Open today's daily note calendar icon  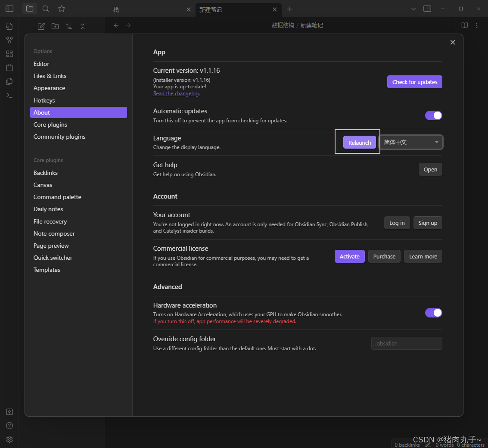point(9,68)
